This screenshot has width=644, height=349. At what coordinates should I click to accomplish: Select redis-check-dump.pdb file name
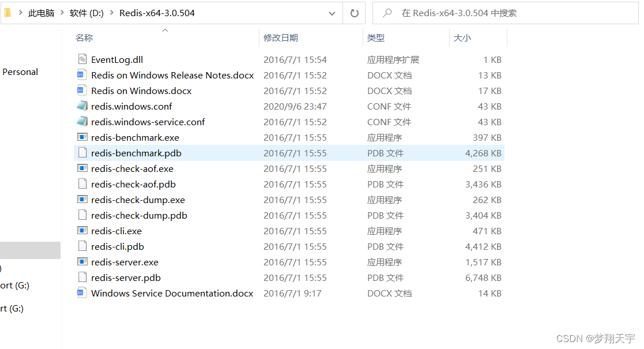point(139,216)
